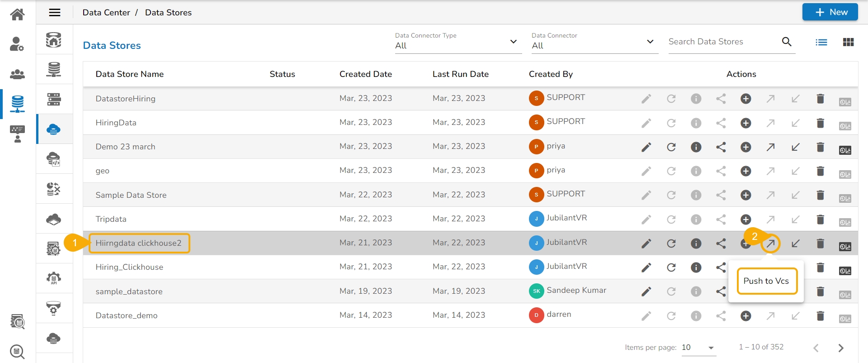The image size is (868, 363).
Task: Pull from VCS for Hiirngdata clickhouse2
Action: click(795, 244)
